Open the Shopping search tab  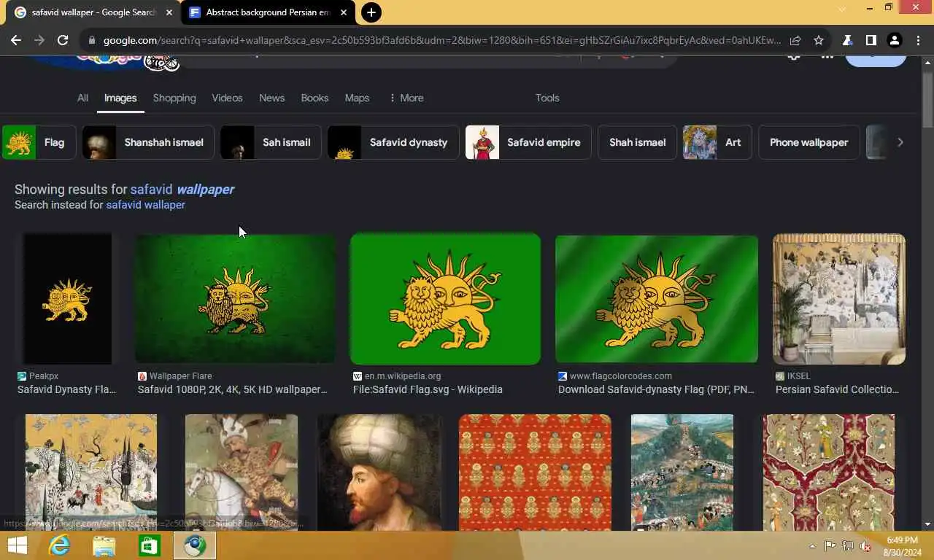pyautogui.click(x=174, y=98)
